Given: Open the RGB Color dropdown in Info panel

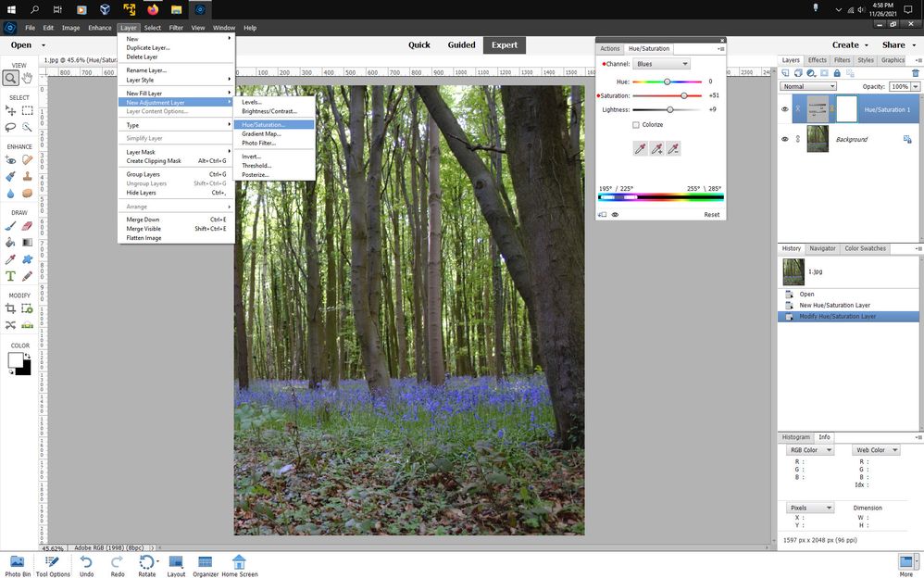Looking at the screenshot, I should pyautogui.click(x=810, y=450).
